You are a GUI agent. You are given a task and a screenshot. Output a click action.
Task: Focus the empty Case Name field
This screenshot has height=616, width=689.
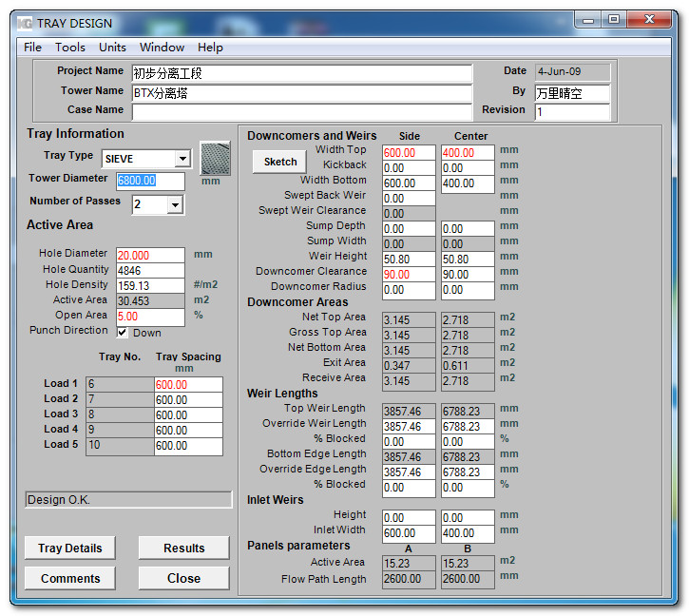302,112
